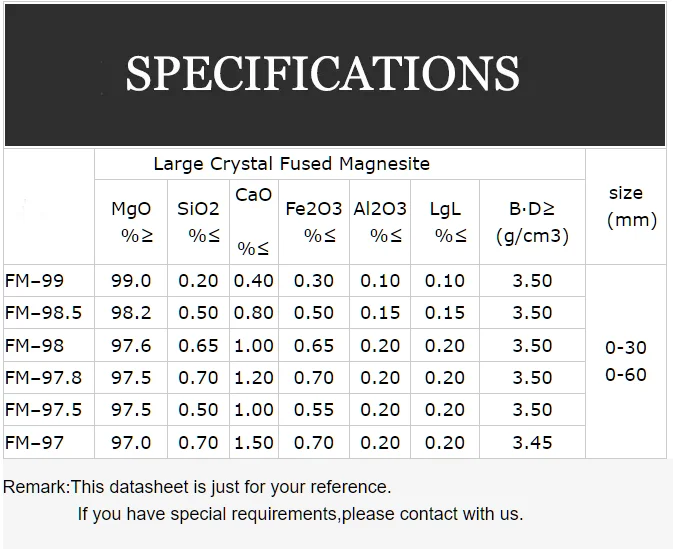The image size is (673, 549).
Task: Click the Remark datasheet reference text
Action: point(197,487)
